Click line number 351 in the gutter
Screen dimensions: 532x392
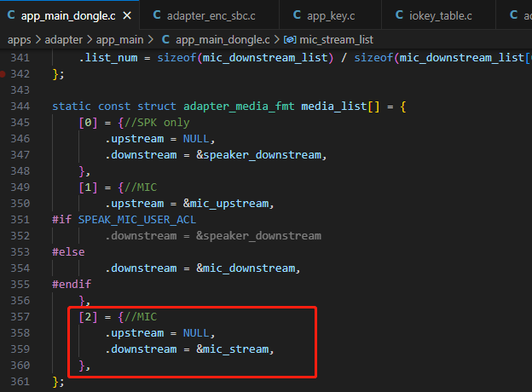(20, 220)
